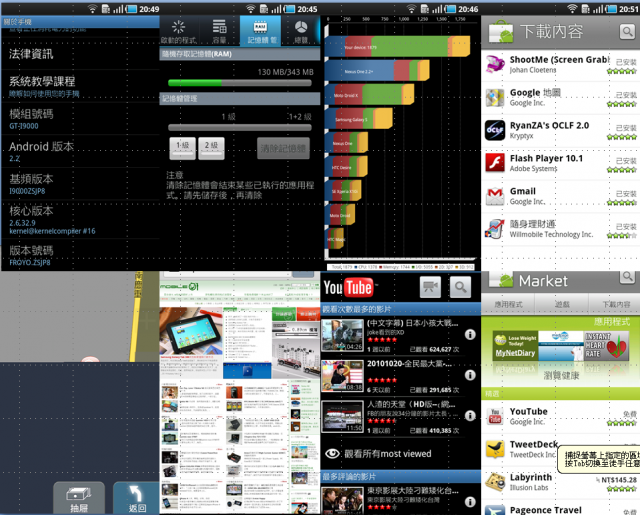Click the YouTube search magnifier icon
The width and height of the screenshot is (640, 515).
click(460, 287)
